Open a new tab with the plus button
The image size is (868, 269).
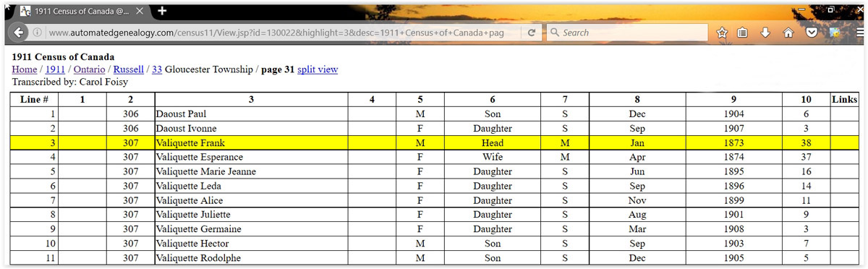(162, 11)
